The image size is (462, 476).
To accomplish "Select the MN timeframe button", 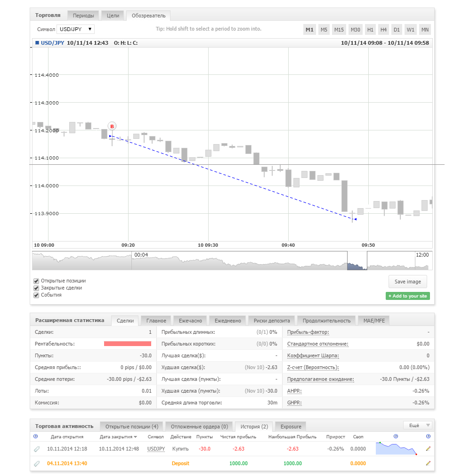I will [x=425, y=30].
